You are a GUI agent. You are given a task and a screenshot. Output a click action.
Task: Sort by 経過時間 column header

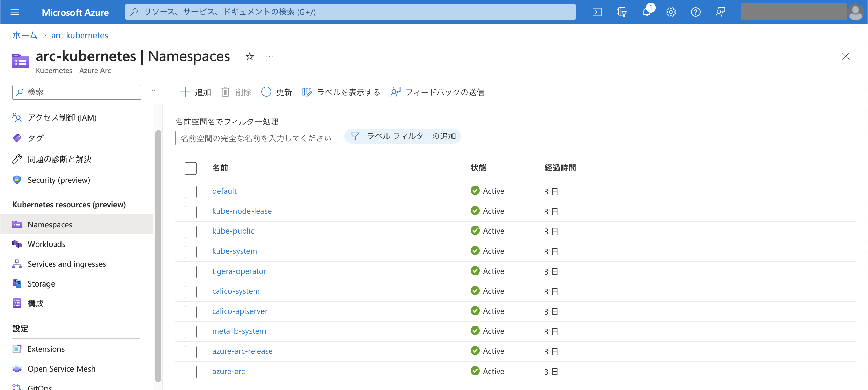(560, 168)
